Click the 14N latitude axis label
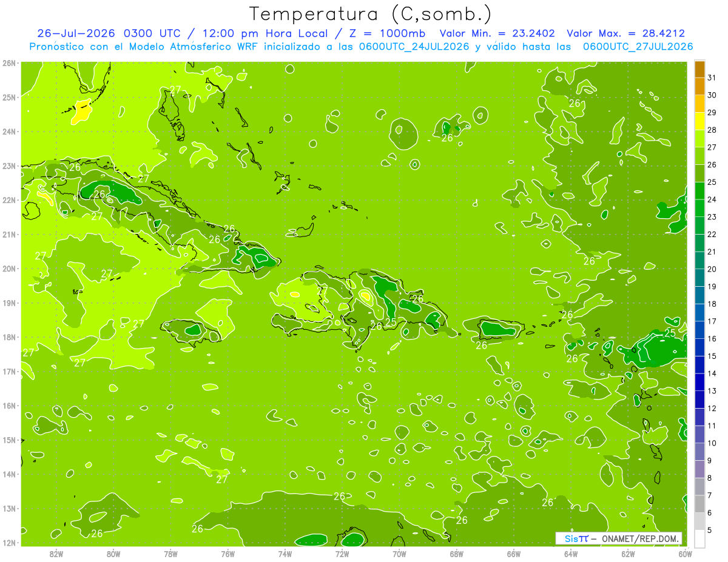 pos(9,474)
